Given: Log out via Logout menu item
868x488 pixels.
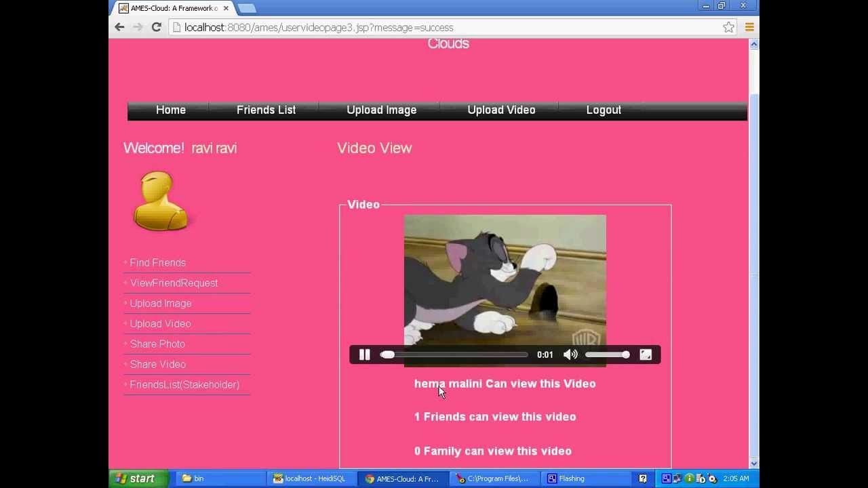Looking at the screenshot, I should coord(604,110).
